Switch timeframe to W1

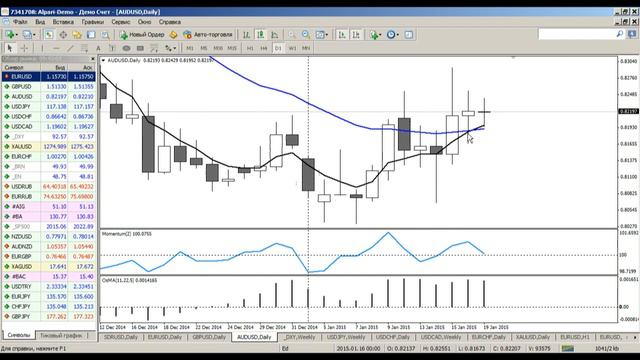click(292, 48)
